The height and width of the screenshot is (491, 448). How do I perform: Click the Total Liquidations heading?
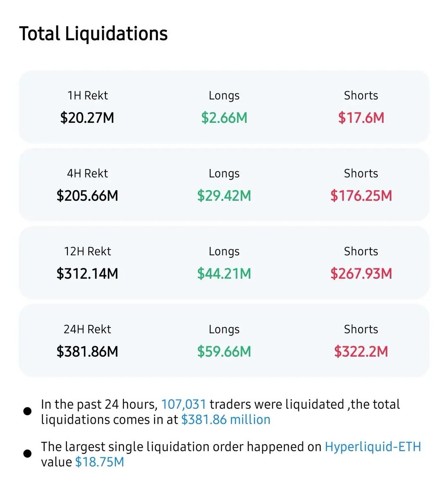tap(93, 34)
